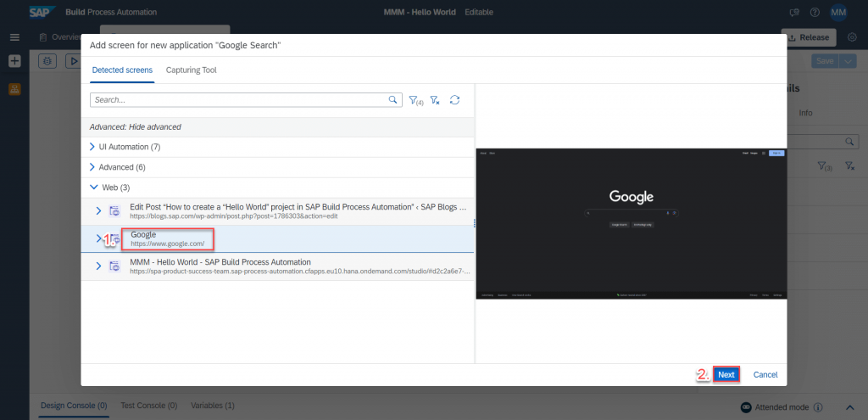Screen dimensions: 868x420
Task: Collapse the Web (3) group
Action: tap(92, 188)
